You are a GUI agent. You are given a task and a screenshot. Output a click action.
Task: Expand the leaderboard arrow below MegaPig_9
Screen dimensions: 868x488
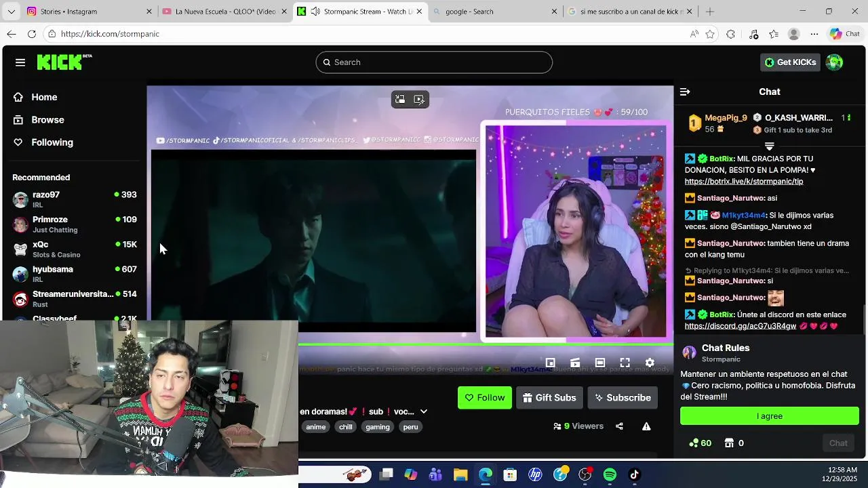[769, 146]
